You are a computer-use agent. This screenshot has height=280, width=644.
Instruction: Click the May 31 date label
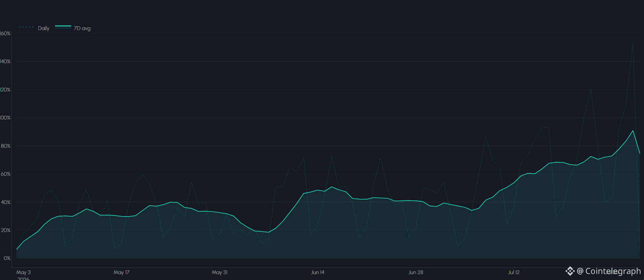pos(220,272)
